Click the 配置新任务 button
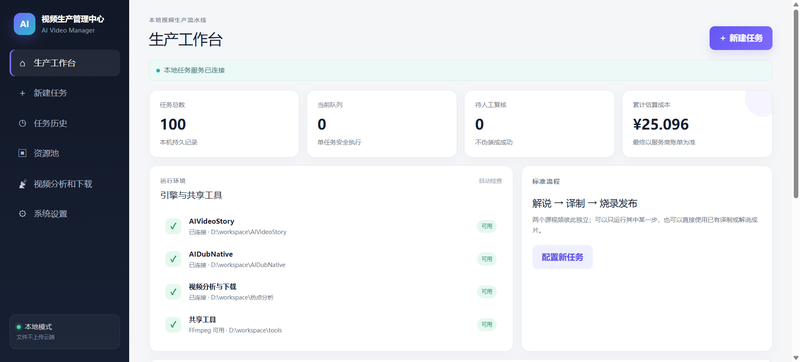 point(562,257)
